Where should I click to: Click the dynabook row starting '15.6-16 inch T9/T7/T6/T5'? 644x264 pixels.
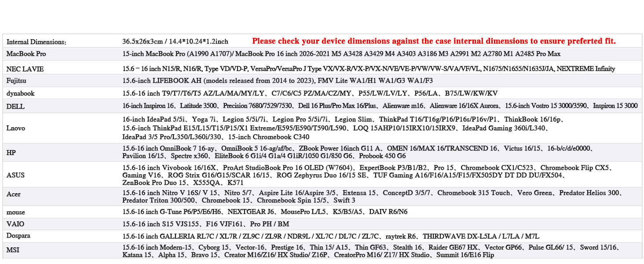[310, 93]
